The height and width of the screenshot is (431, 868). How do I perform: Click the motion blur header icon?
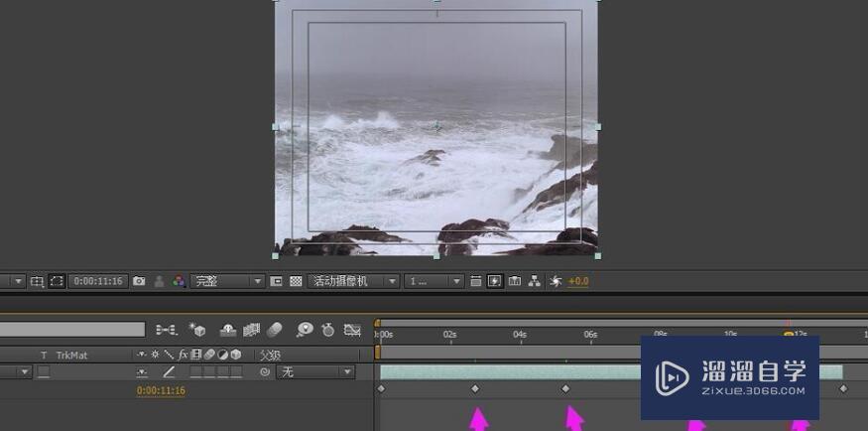pyautogui.click(x=208, y=355)
